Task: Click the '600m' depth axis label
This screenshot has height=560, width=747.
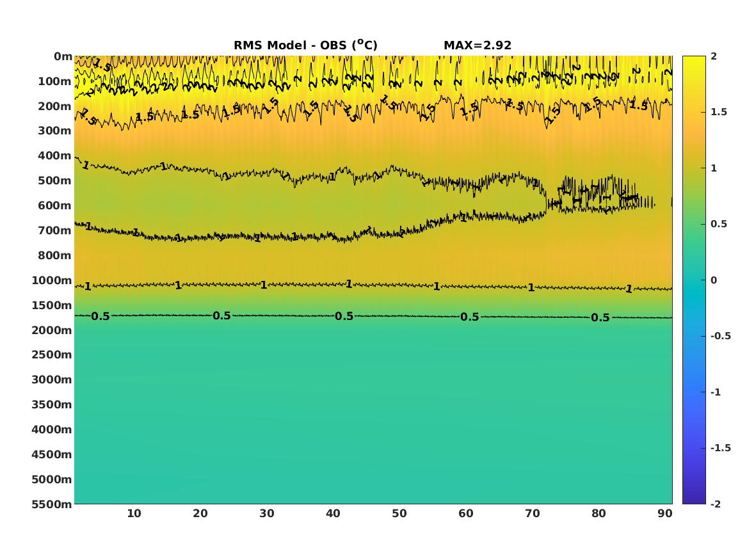Action: point(55,205)
